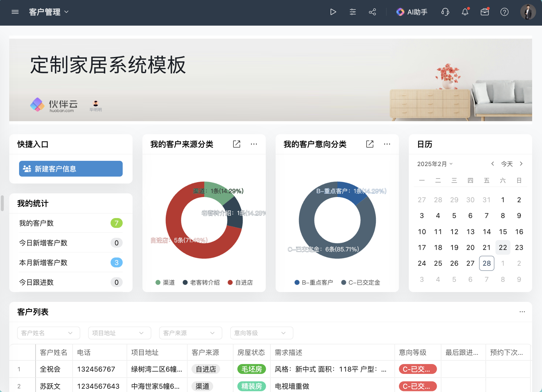
Task: Open the hamburger navigation menu
Action: coord(15,12)
